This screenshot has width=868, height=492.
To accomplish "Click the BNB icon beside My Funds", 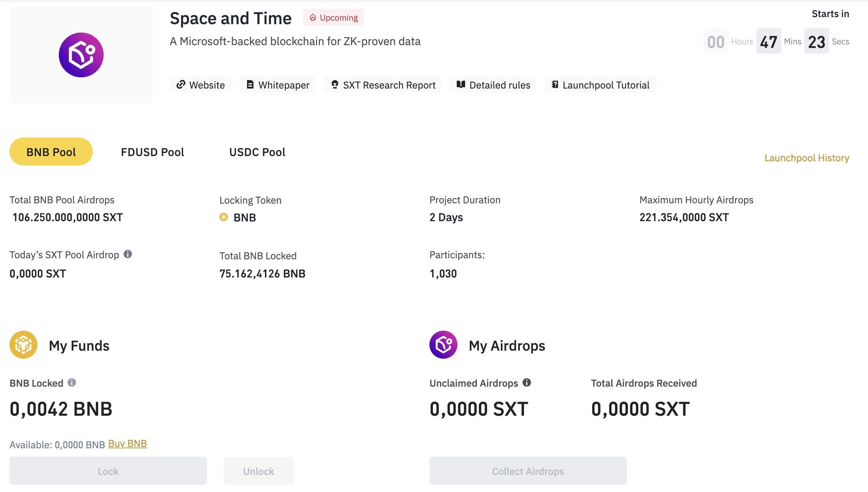I will tap(23, 345).
